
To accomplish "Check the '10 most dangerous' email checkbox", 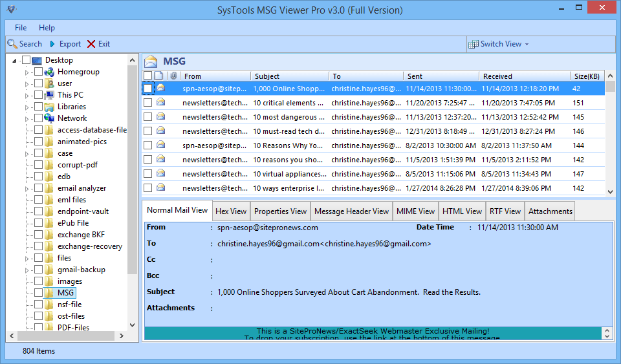I will [147, 117].
